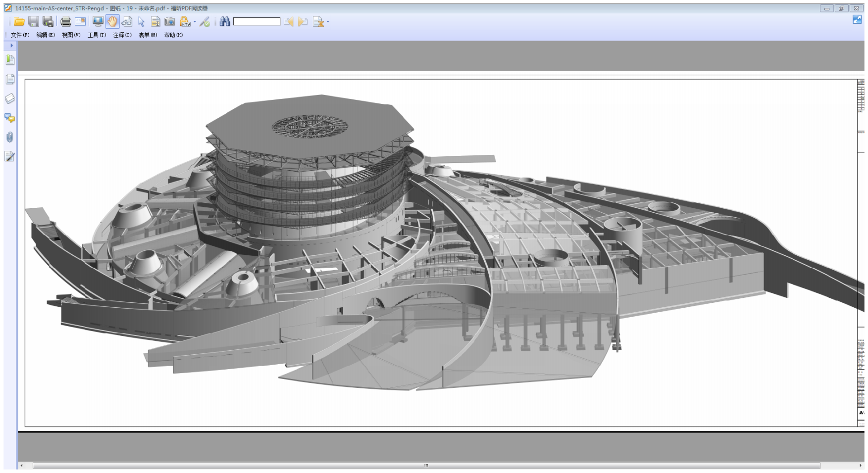Open the 帮助(H) menu
The image size is (868, 473).
point(173,35)
